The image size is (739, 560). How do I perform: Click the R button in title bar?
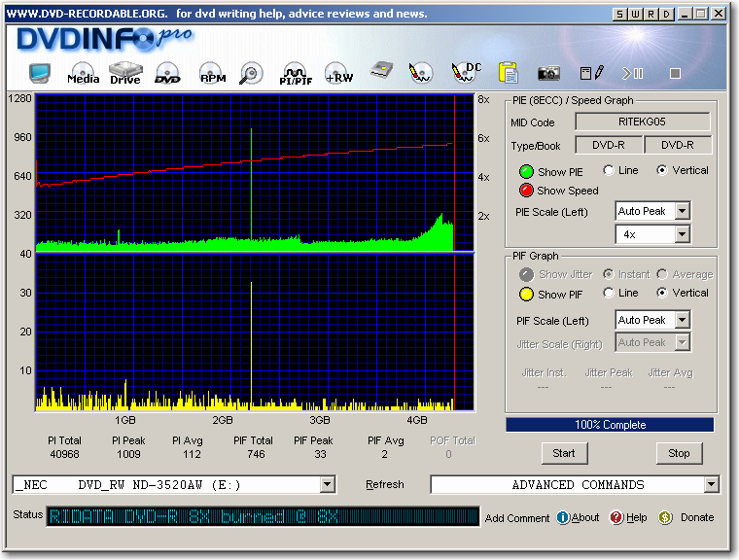coord(651,15)
